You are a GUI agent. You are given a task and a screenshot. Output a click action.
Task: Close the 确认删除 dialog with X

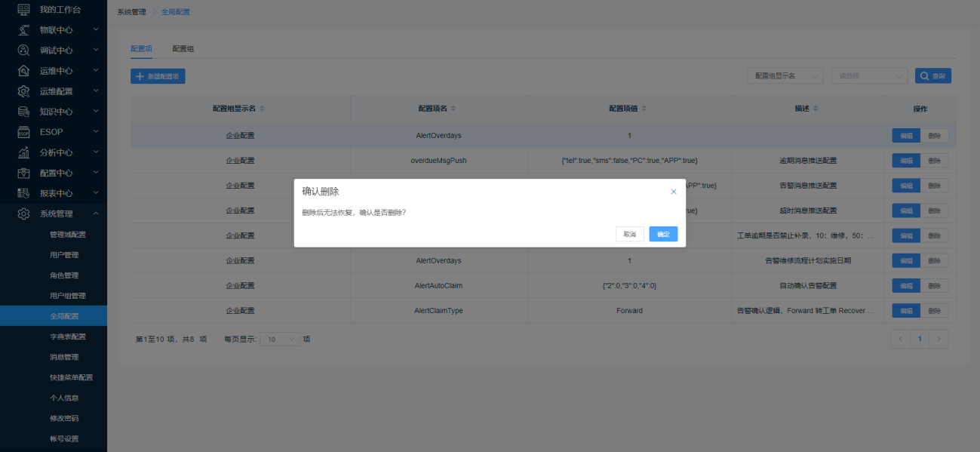coord(674,192)
